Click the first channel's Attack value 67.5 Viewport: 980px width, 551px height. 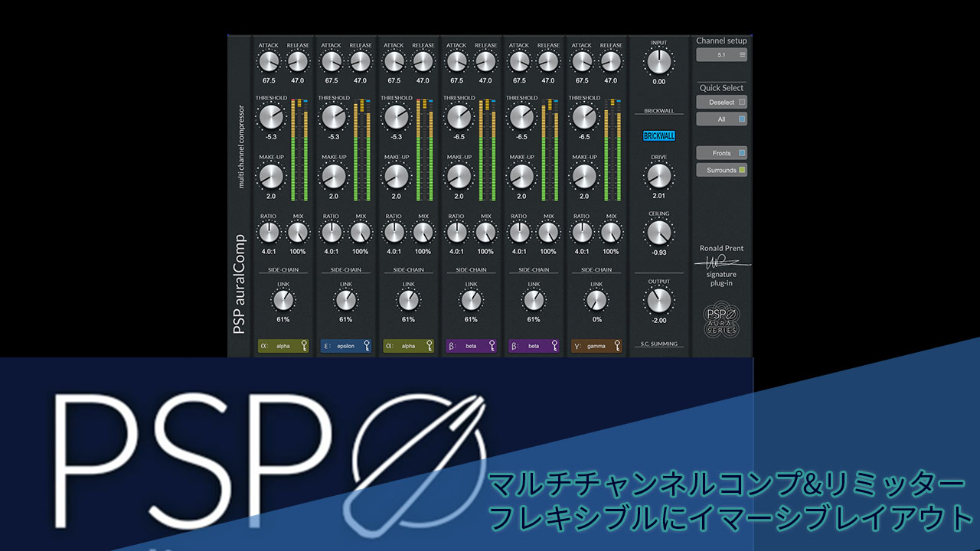(269, 80)
